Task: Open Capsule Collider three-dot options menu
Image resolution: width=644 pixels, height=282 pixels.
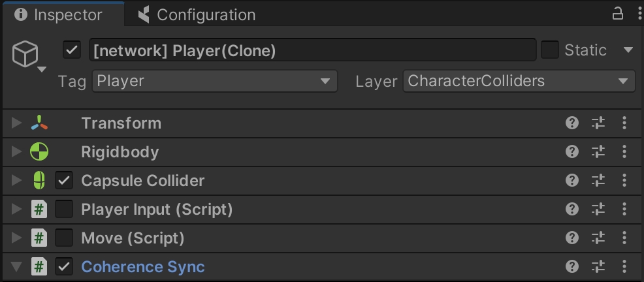Action: [624, 181]
